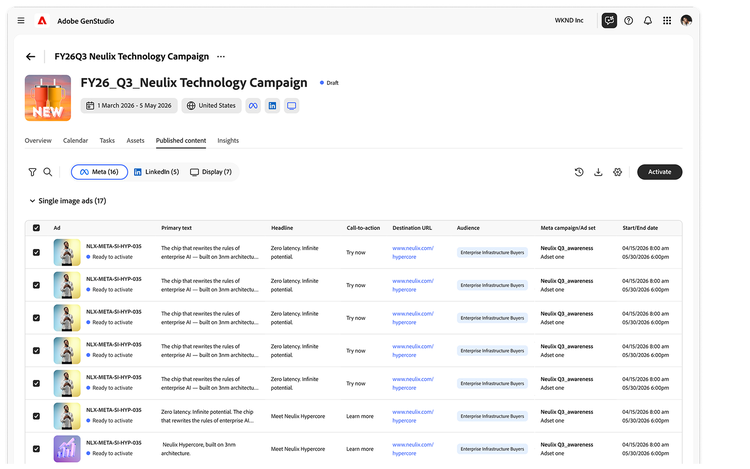Switch to the Tasks tab
This screenshot has height=469, width=750.
(x=107, y=141)
